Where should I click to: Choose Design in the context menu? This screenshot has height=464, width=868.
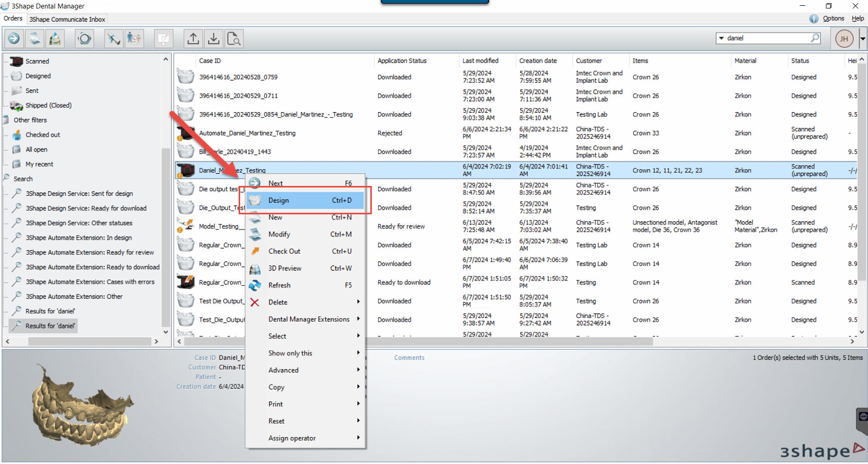(x=305, y=200)
